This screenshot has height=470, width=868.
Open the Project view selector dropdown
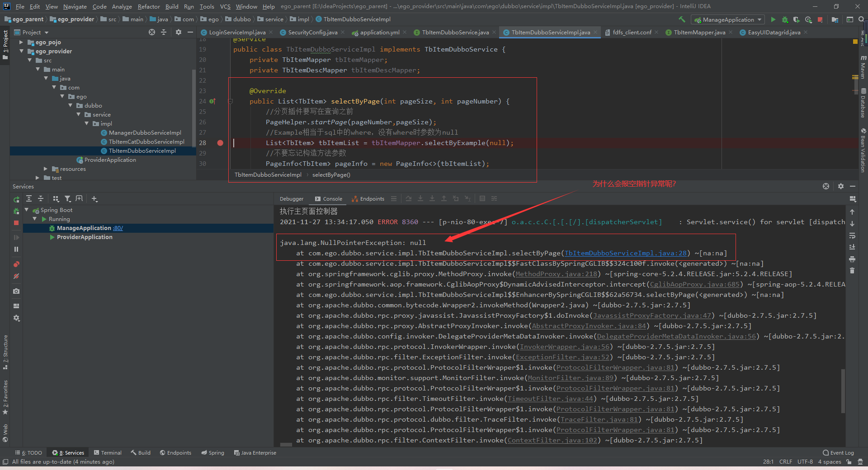32,32
